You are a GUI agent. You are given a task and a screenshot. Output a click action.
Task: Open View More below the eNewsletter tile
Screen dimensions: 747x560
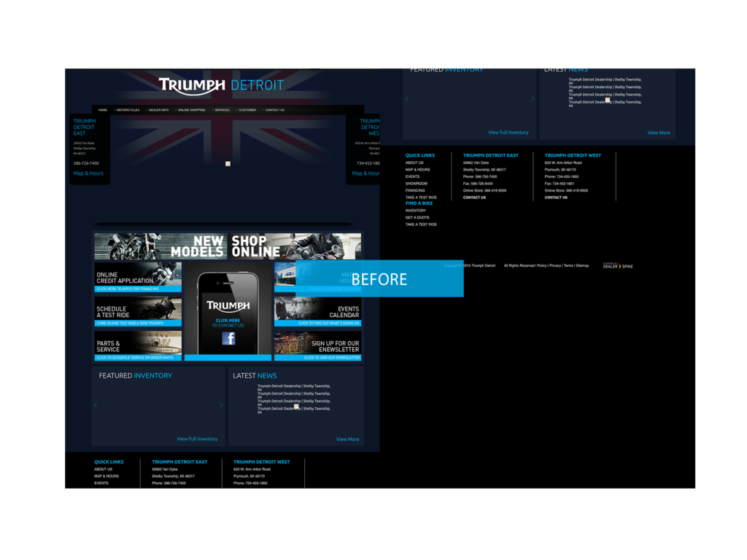point(348,439)
